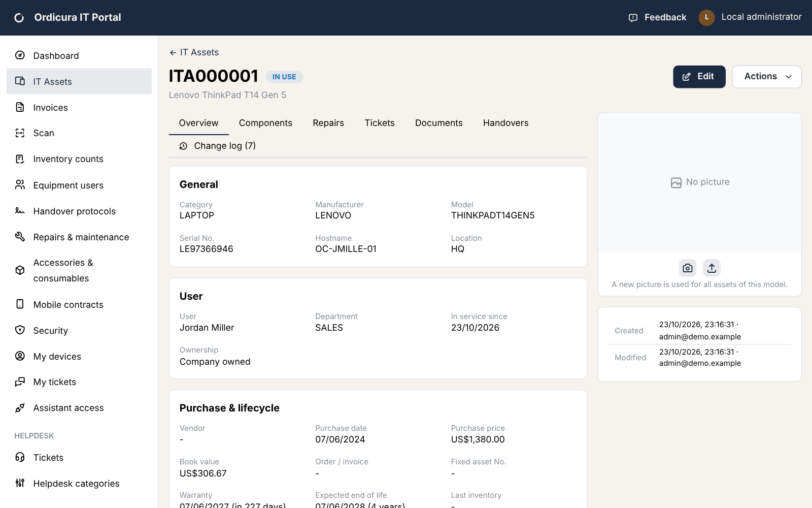Click the Edit button
The image size is (812, 508).
tap(699, 77)
